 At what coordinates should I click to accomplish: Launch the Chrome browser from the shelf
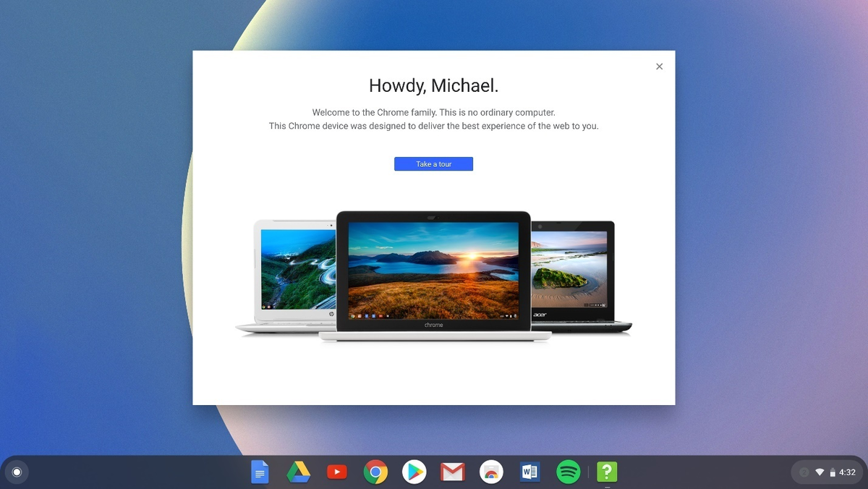click(375, 472)
